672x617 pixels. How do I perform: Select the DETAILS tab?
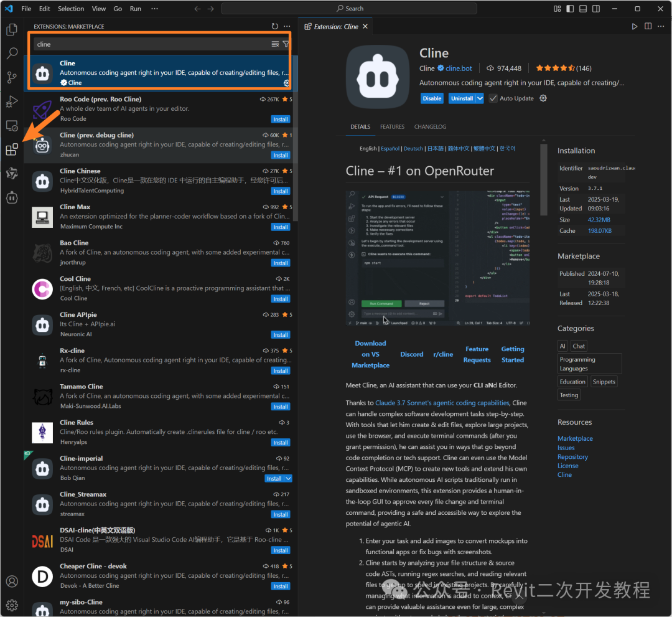pos(360,127)
